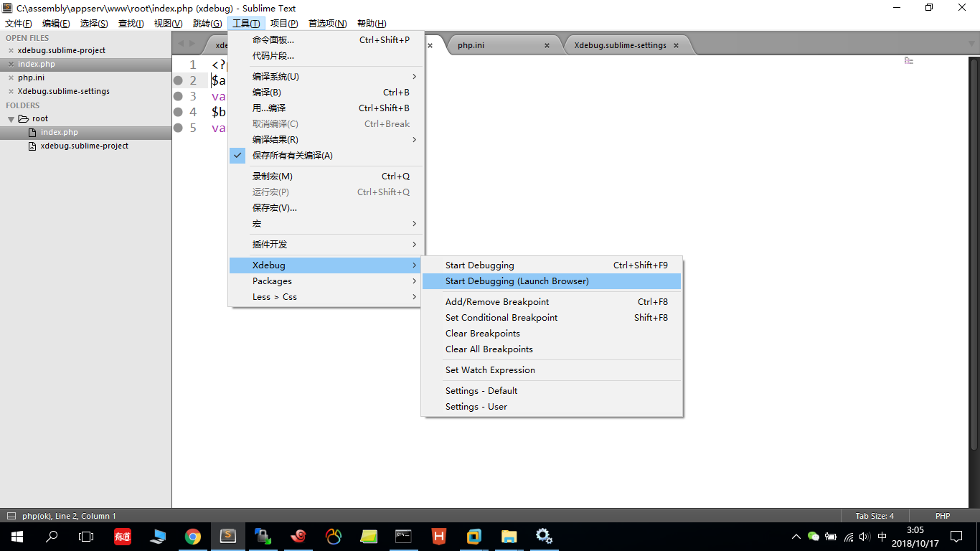Open command prompt taskbar icon
Viewport: 980px width, 551px height.
pos(404,536)
